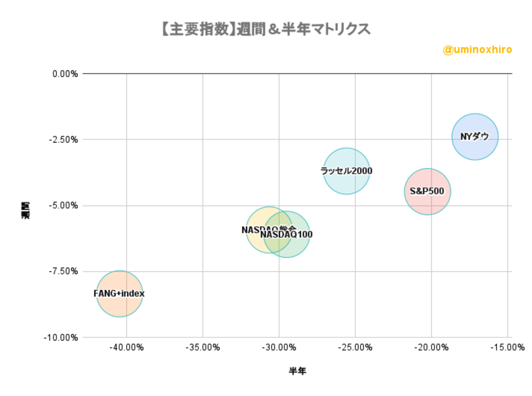The image size is (532, 396).
Task: Click the NYダウ blue bubble
Action: point(475,137)
